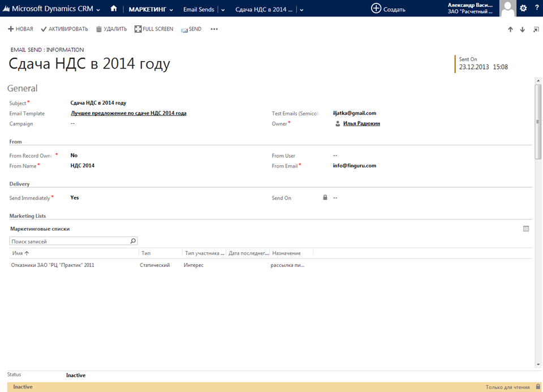Open the МАРКЕТИНГ navigation menu
The height and width of the screenshot is (392, 543).
pos(150,10)
